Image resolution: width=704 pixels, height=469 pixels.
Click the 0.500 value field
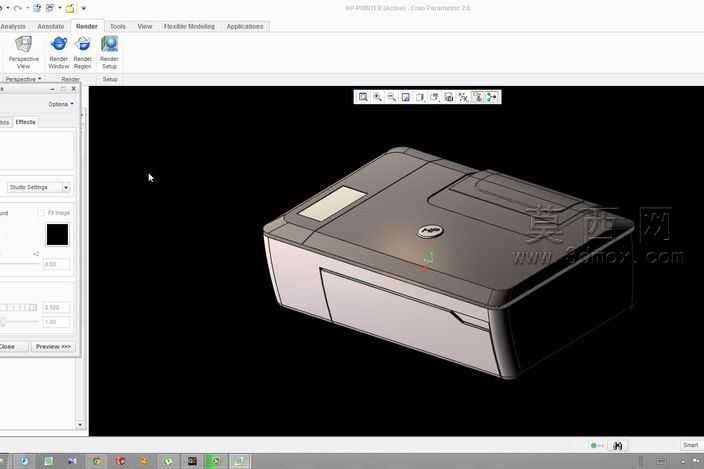click(x=56, y=307)
